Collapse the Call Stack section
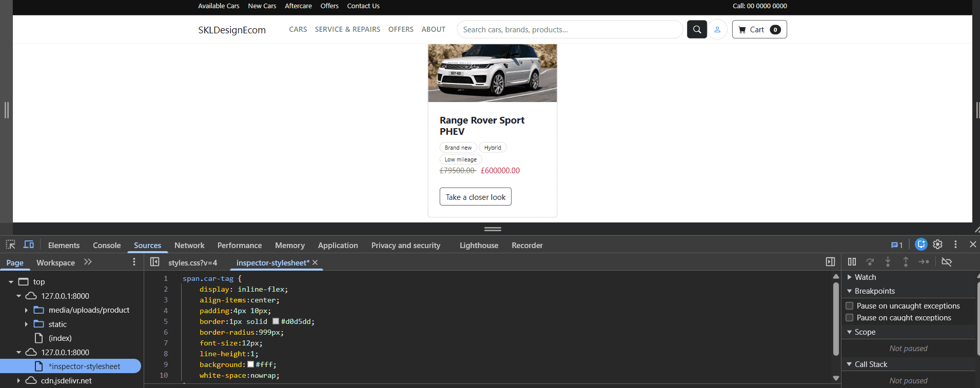Screen dimensions: 980x388 pos(850,364)
